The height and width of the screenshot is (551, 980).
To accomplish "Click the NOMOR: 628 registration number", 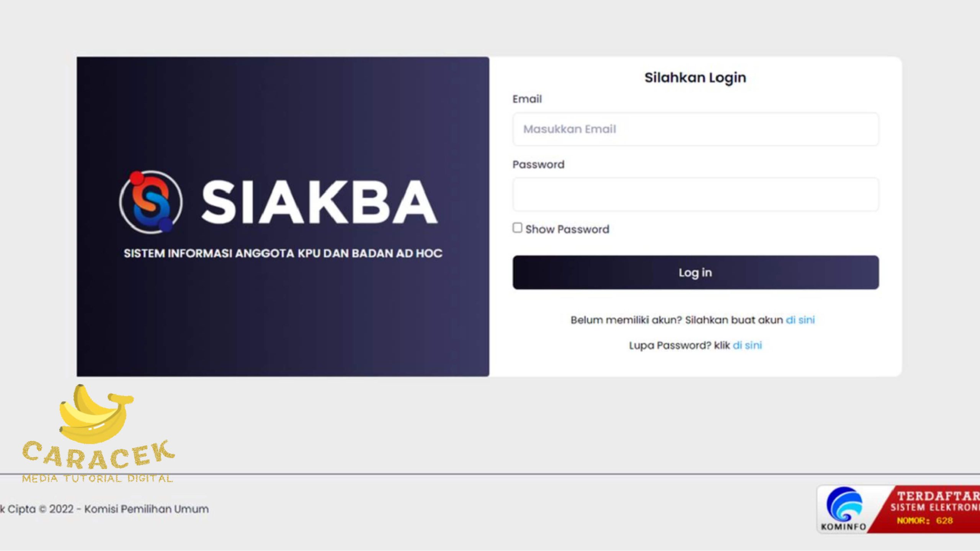I will tap(924, 521).
